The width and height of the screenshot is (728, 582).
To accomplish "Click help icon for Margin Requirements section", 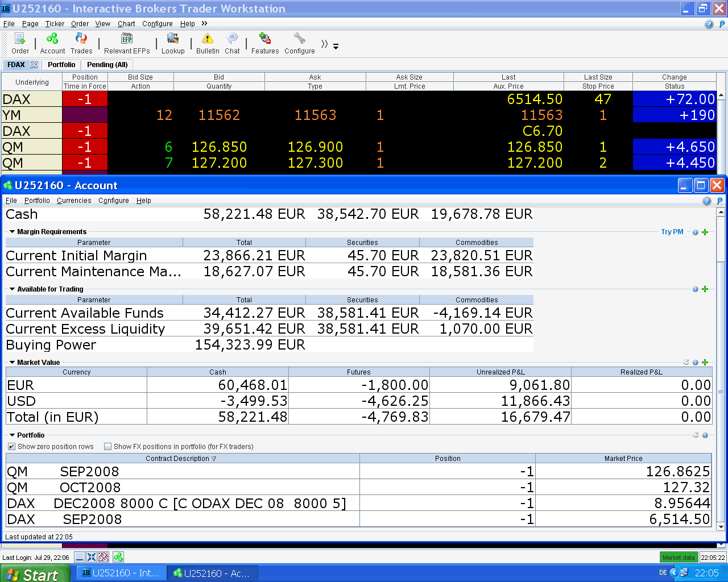I will pyautogui.click(x=695, y=232).
